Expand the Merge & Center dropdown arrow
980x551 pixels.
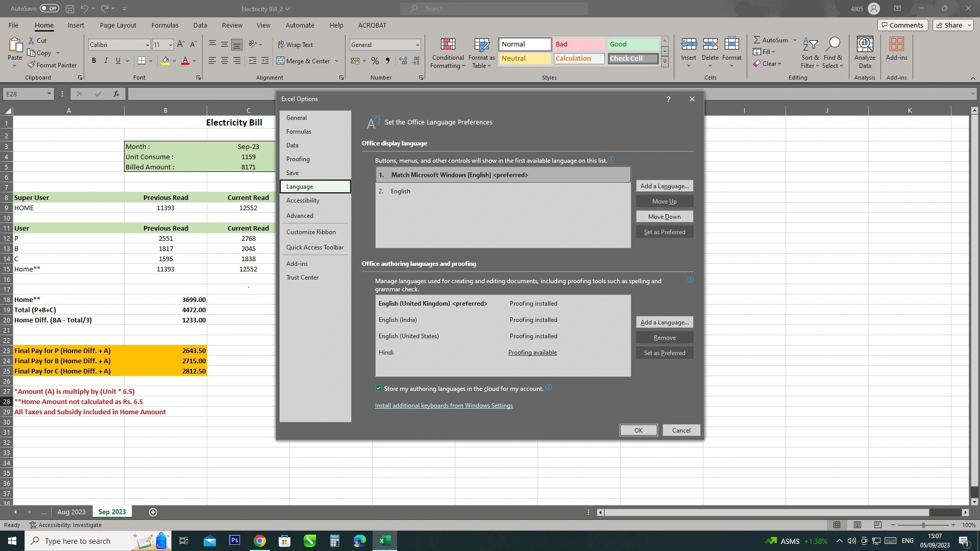coord(337,61)
